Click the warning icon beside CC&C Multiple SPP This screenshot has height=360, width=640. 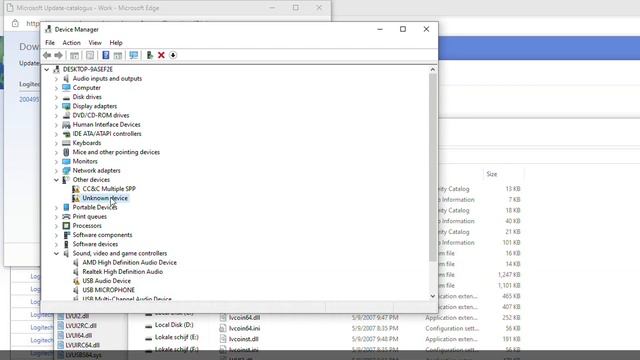(76, 189)
